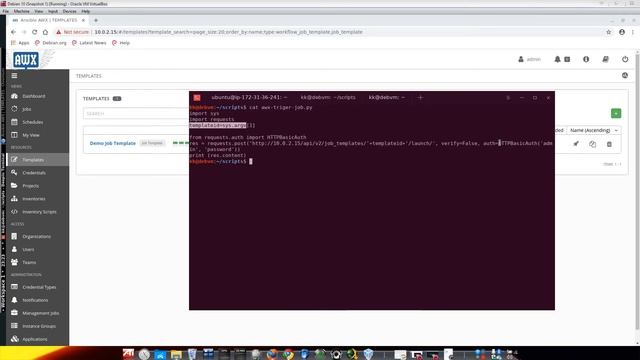Toggle the hamburger sidebar menu
The width and height of the screenshot is (640, 360).
14,76
